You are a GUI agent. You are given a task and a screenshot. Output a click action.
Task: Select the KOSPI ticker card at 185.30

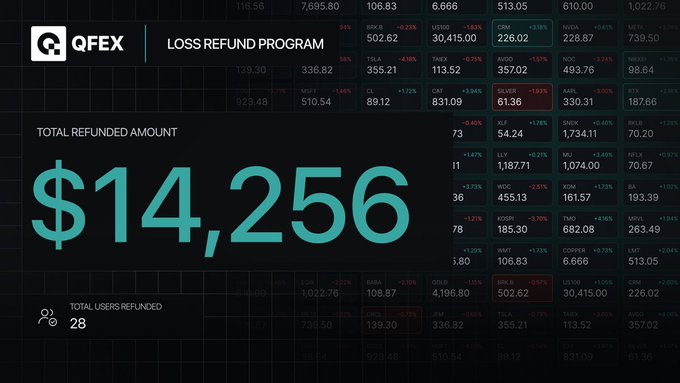point(522,224)
